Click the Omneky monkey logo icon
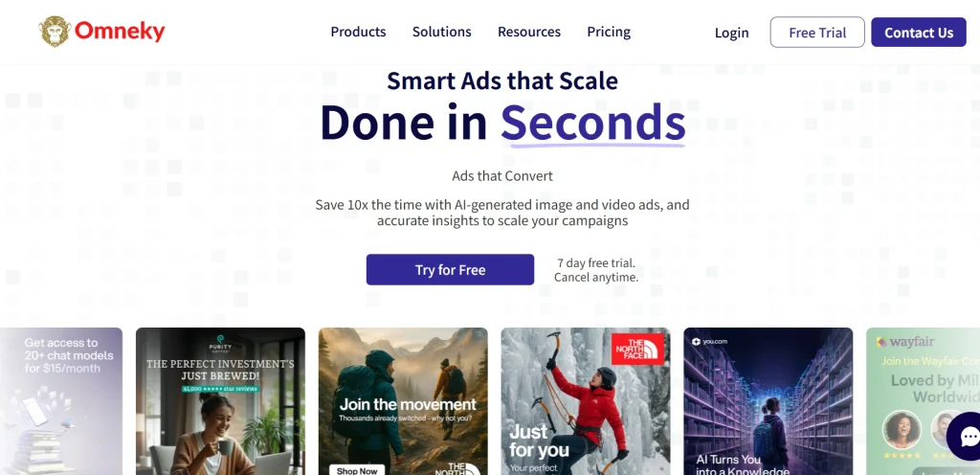Screen dimensions: 980x475 tap(55, 32)
